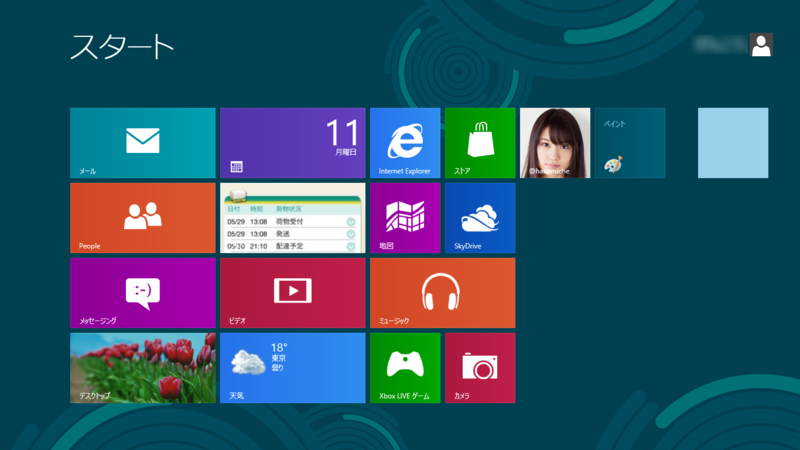Viewport: 800px width, 450px height.
Task: Open the Maps (地図) tile
Action: click(x=405, y=218)
